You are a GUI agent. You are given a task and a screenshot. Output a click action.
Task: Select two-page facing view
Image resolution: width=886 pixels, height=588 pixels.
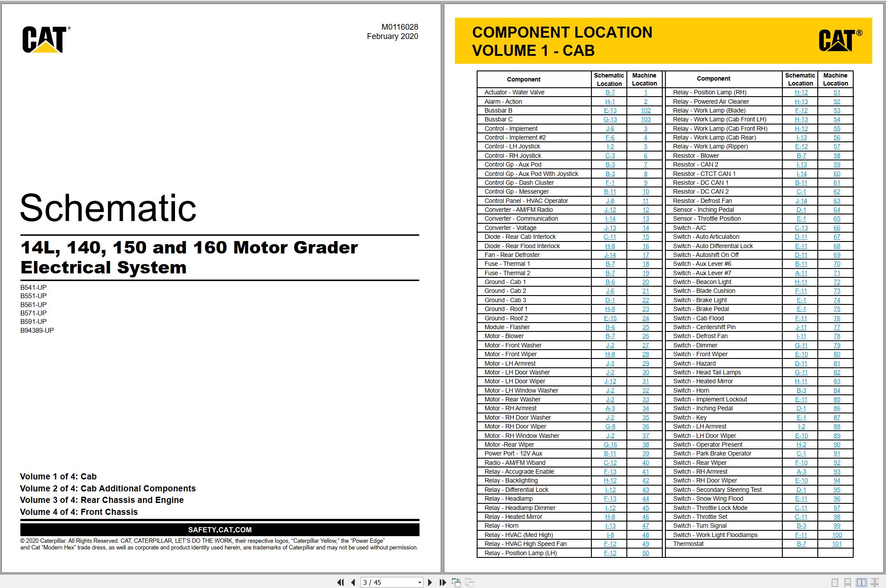861,583
